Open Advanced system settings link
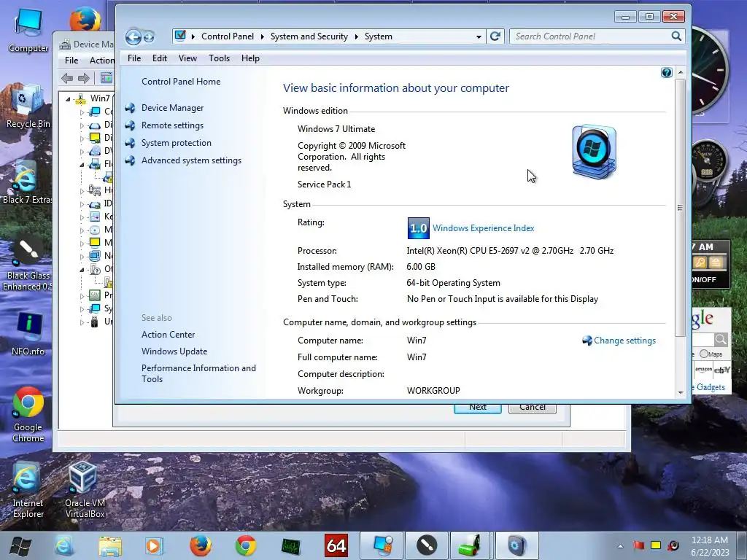The height and width of the screenshot is (560, 747). [x=192, y=160]
